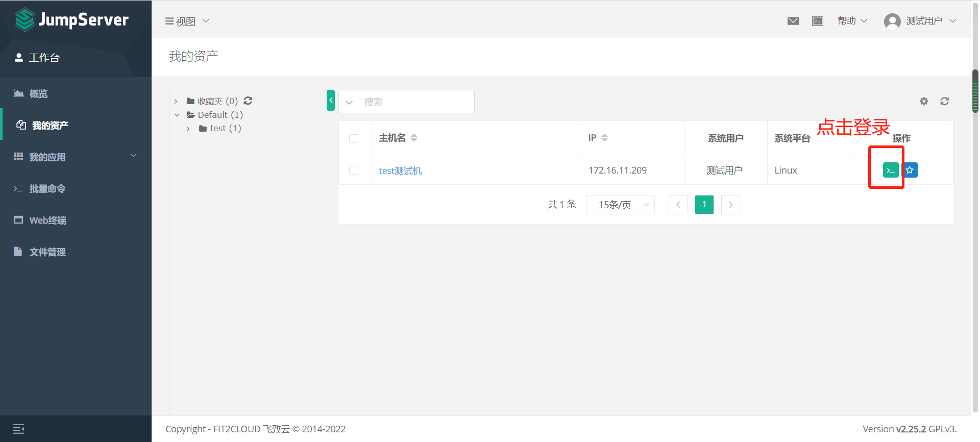Screen dimensions: 980x442
Task: Click page 1 pagination button
Action: pyautogui.click(x=704, y=205)
